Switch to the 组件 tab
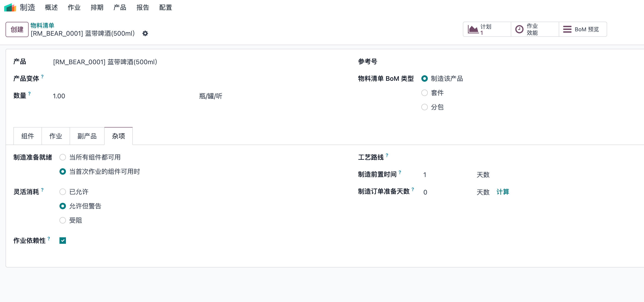This screenshot has height=302, width=644. click(x=27, y=136)
